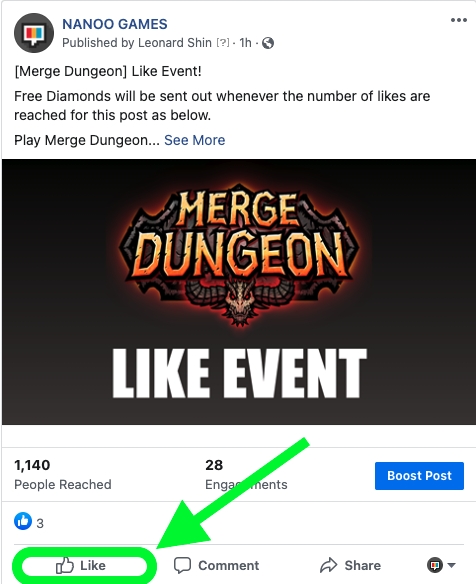The image size is (476, 584).
Task: Open the NANOO GAMES page link
Action: (115, 24)
